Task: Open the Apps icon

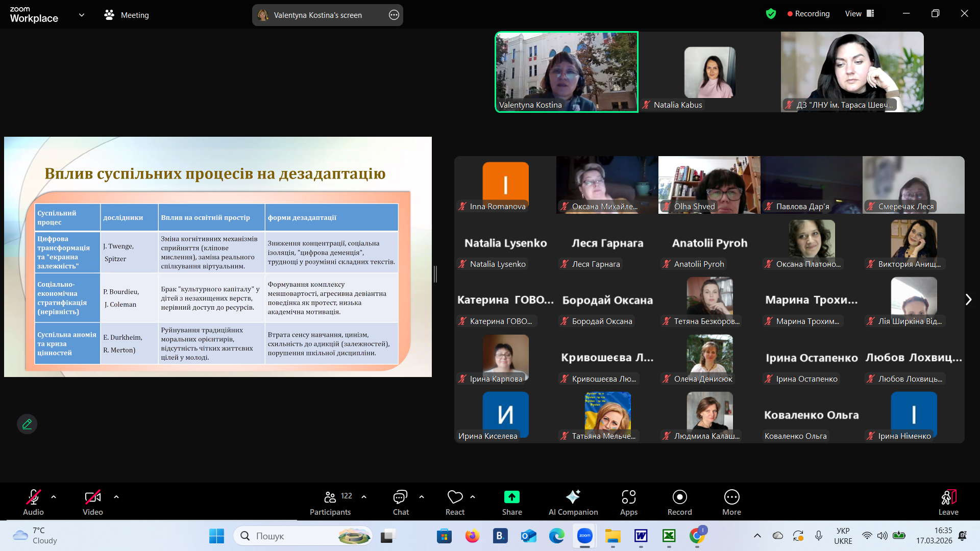Action: pos(628,497)
